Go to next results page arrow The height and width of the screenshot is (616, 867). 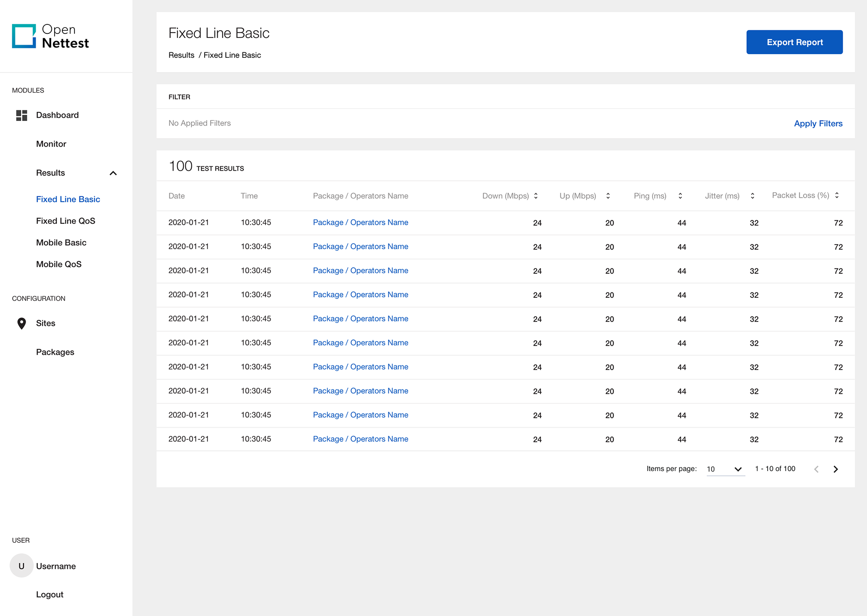(x=836, y=469)
